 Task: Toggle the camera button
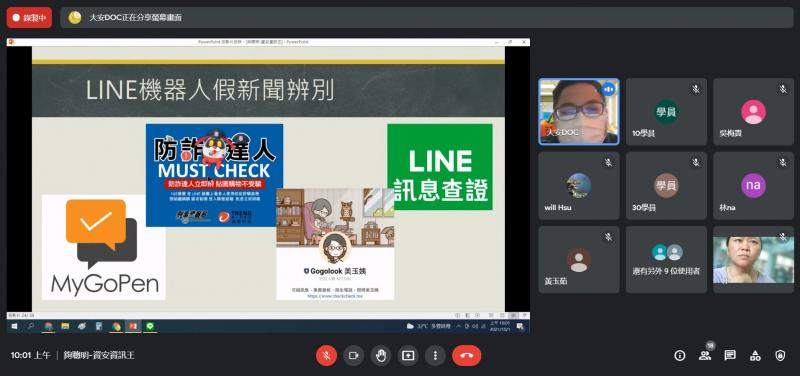354,356
